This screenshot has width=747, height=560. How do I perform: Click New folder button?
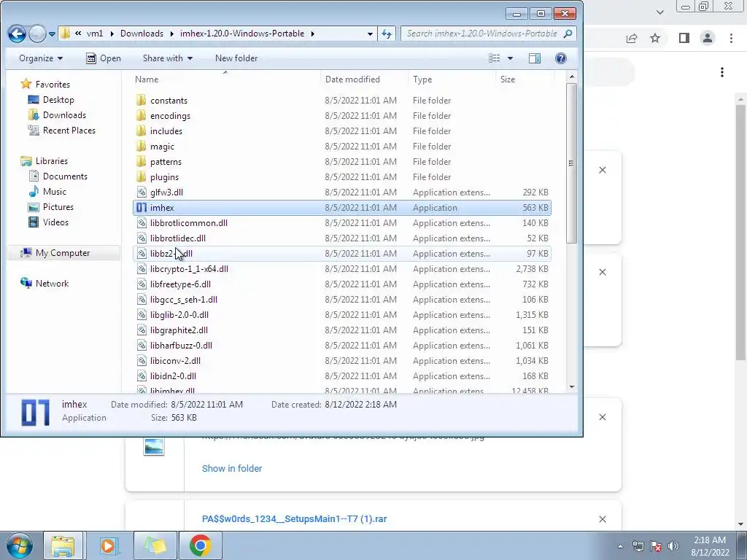[x=236, y=58]
